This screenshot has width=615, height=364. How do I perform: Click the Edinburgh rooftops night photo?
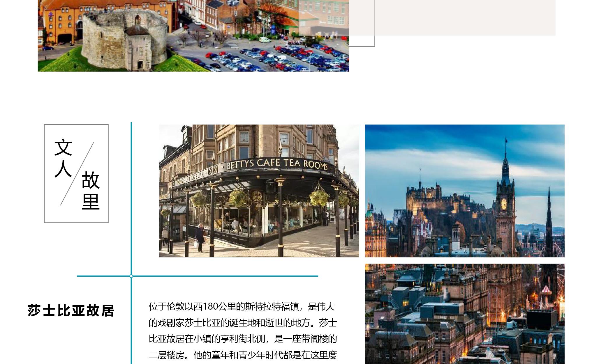point(464,314)
